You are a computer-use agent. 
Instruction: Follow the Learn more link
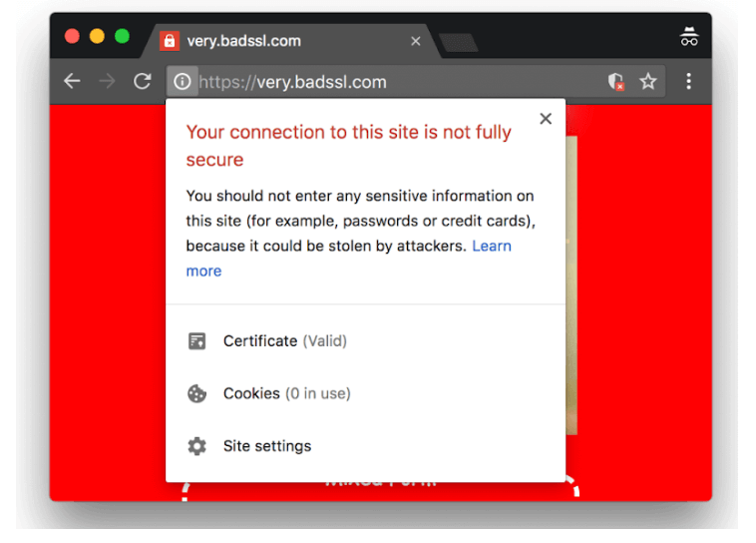click(491, 246)
